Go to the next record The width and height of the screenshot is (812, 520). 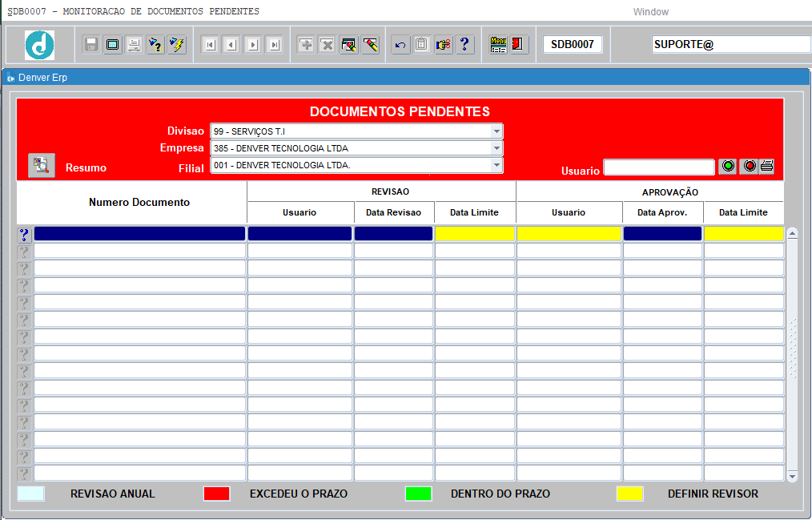[x=253, y=45]
